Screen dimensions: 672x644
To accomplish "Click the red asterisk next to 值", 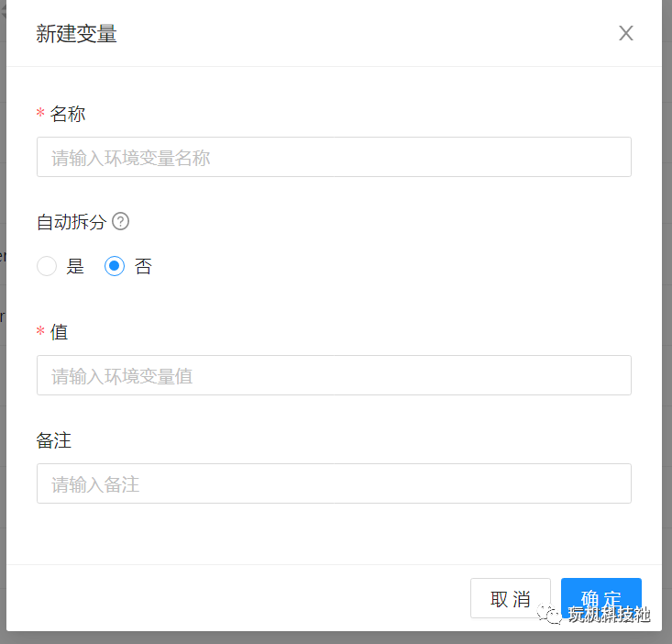I will click(40, 330).
